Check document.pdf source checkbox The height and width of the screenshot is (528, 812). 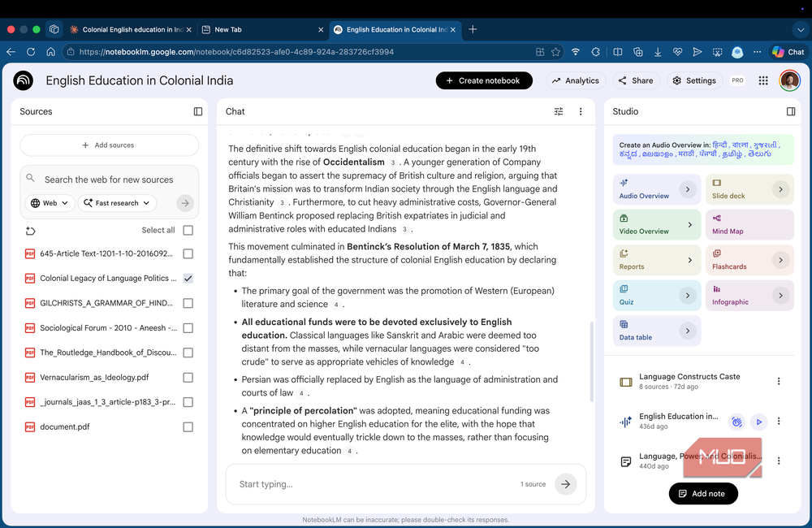tap(188, 427)
